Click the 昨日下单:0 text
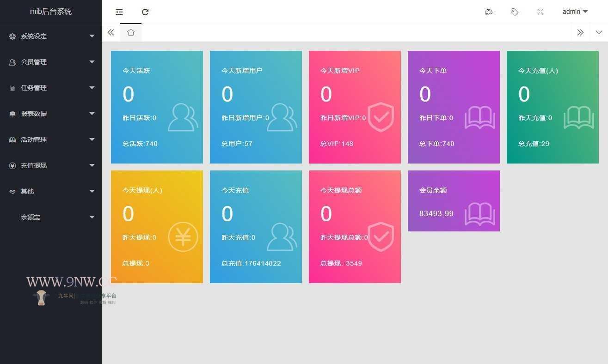 tap(436, 118)
